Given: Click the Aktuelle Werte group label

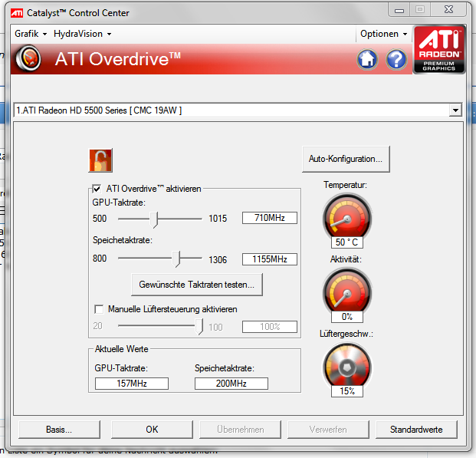Looking at the screenshot, I should pyautogui.click(x=121, y=349).
